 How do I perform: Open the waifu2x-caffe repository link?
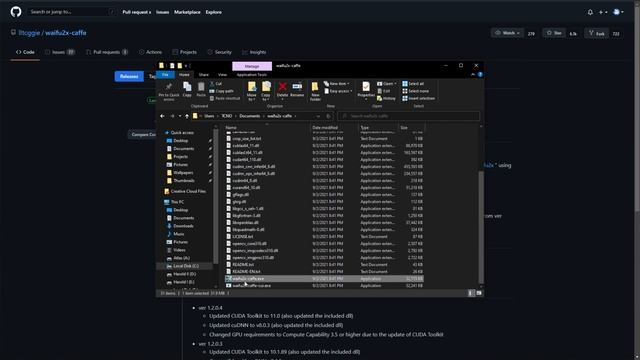(66, 33)
